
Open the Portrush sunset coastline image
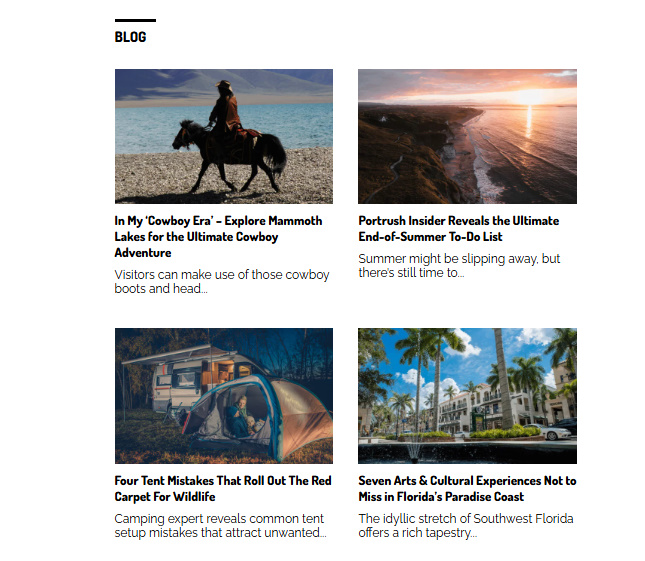click(467, 136)
